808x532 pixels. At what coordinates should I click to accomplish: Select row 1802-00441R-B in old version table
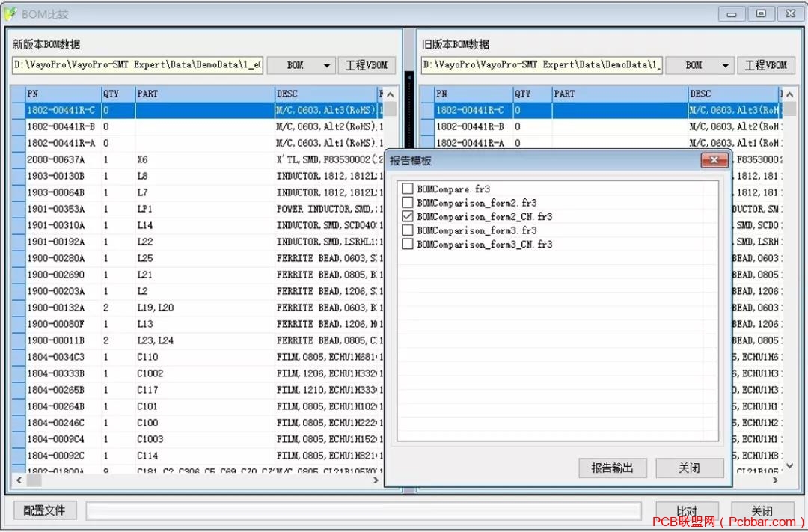pyautogui.click(x=602, y=126)
